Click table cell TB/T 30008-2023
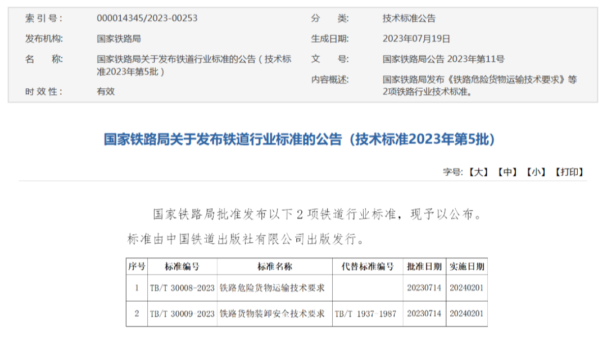The height and width of the screenshot is (364, 607). point(182,288)
